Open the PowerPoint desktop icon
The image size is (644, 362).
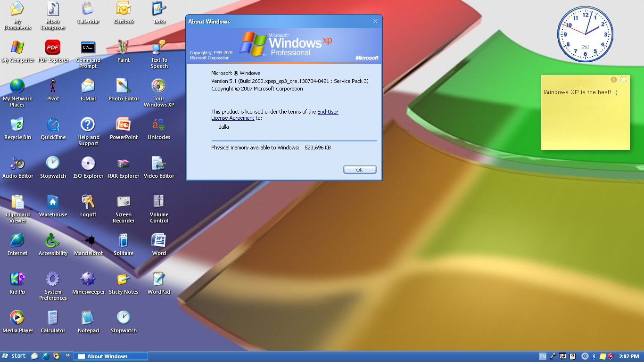pos(124,129)
